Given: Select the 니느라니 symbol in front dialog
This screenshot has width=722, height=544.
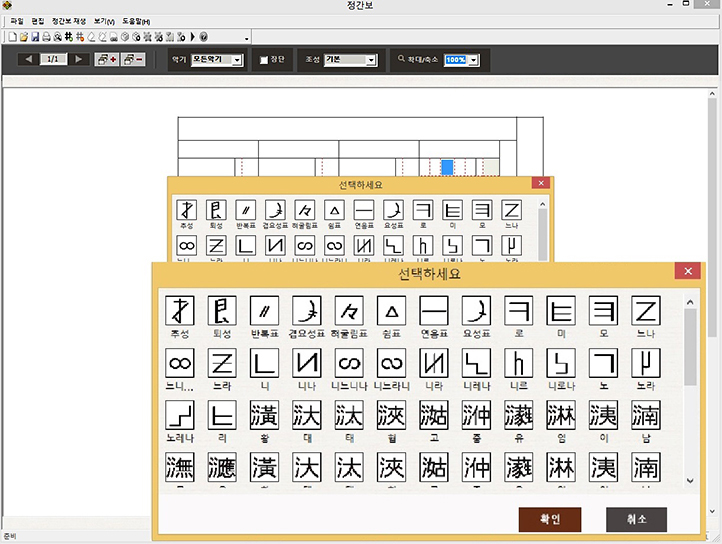Looking at the screenshot, I should click(x=391, y=363).
